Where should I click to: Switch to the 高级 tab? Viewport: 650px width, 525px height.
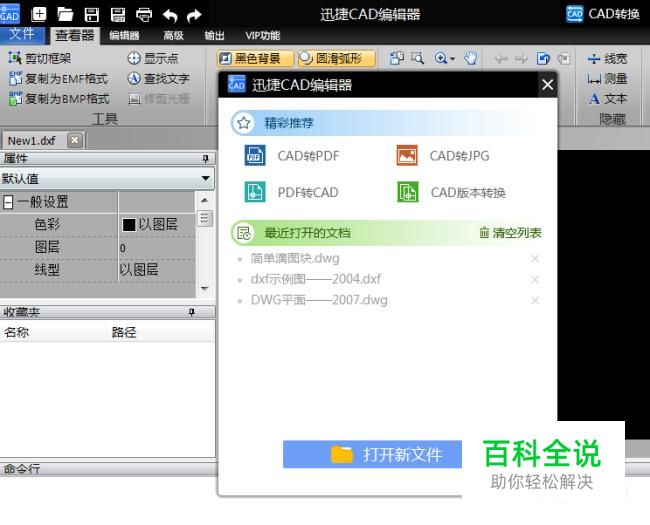[173, 36]
